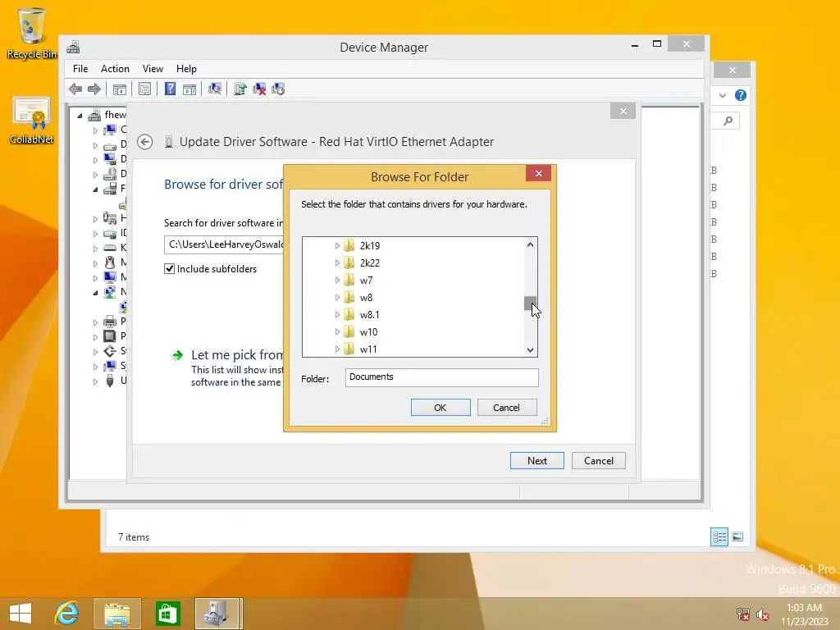Open the View menu
Screen dimensions: 840x630
[x=153, y=69]
